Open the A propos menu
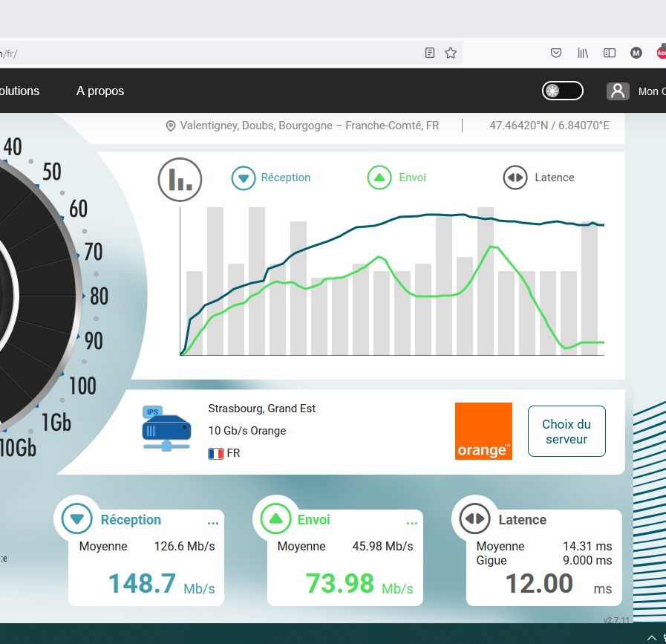Screen dimensions: 666x644 pyautogui.click(x=100, y=91)
